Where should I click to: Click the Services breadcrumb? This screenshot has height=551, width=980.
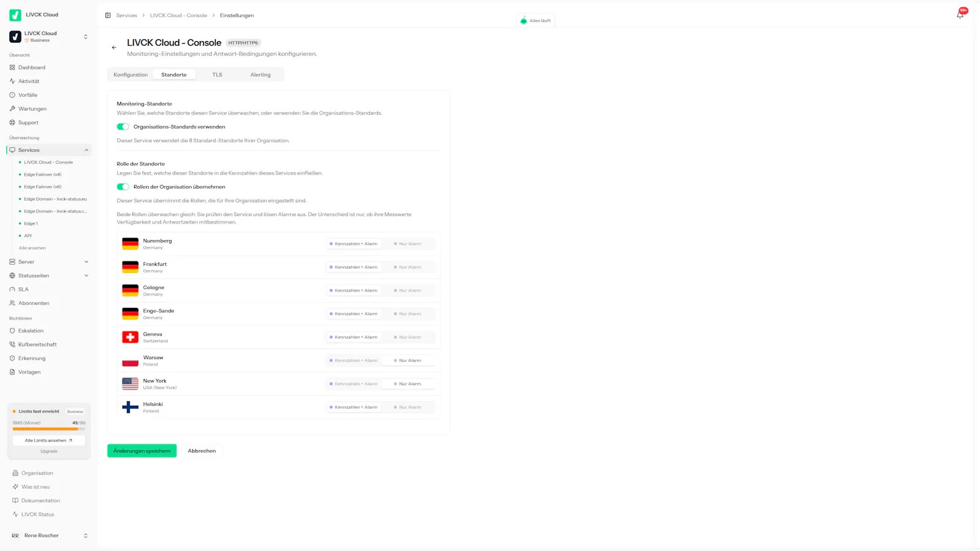point(127,15)
